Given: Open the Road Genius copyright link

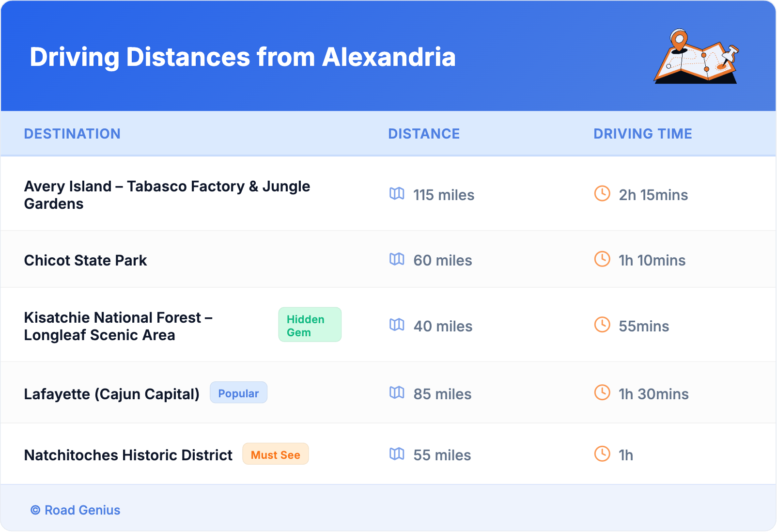Looking at the screenshot, I should coord(76,510).
